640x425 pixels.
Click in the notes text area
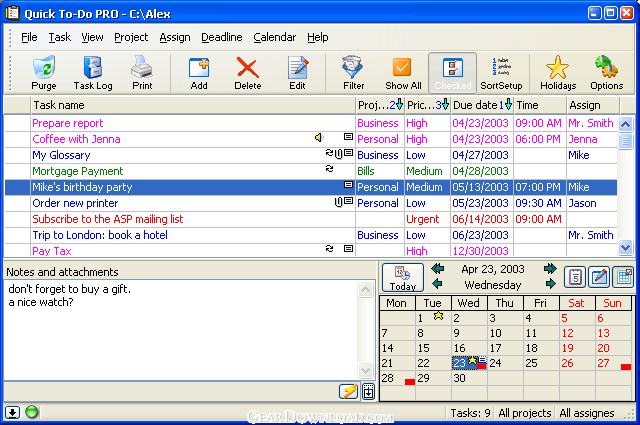point(180,330)
